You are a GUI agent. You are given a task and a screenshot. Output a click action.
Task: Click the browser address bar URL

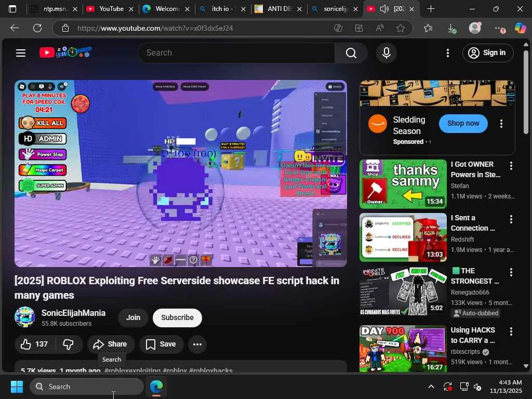point(155,28)
